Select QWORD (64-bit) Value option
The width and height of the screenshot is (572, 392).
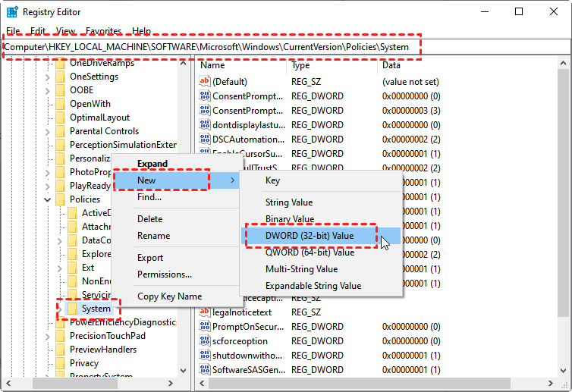pyautogui.click(x=321, y=252)
